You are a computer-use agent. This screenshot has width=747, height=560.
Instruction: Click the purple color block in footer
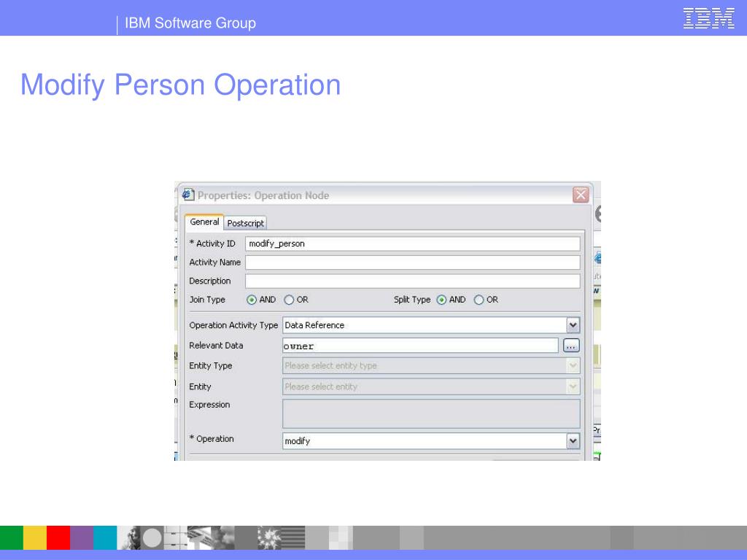(x=82, y=537)
